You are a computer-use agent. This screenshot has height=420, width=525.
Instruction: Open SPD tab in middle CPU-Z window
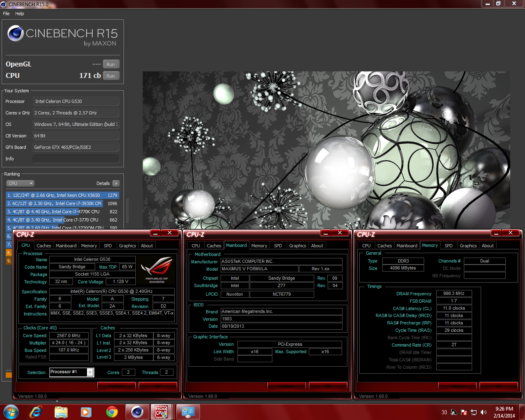click(278, 246)
